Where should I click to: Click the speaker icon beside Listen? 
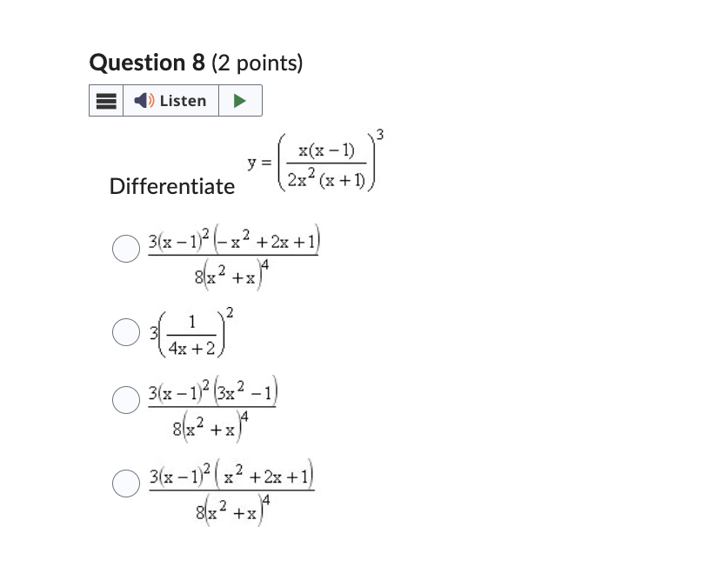pyautogui.click(x=144, y=100)
